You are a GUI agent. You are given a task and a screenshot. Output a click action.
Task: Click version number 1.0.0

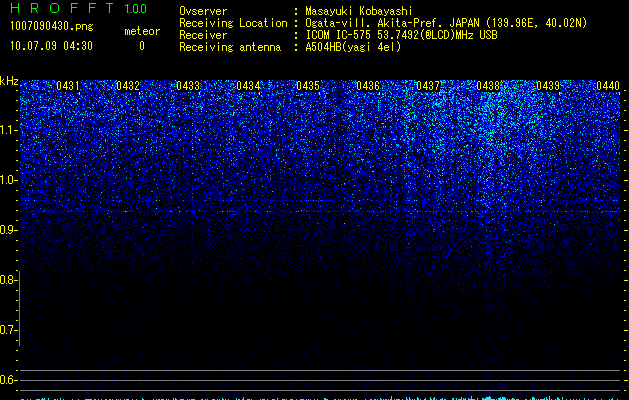(x=136, y=8)
